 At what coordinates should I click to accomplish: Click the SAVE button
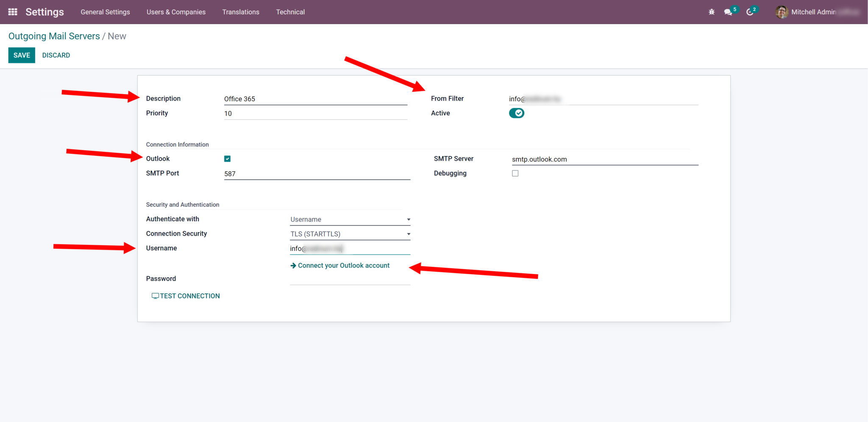tap(22, 55)
